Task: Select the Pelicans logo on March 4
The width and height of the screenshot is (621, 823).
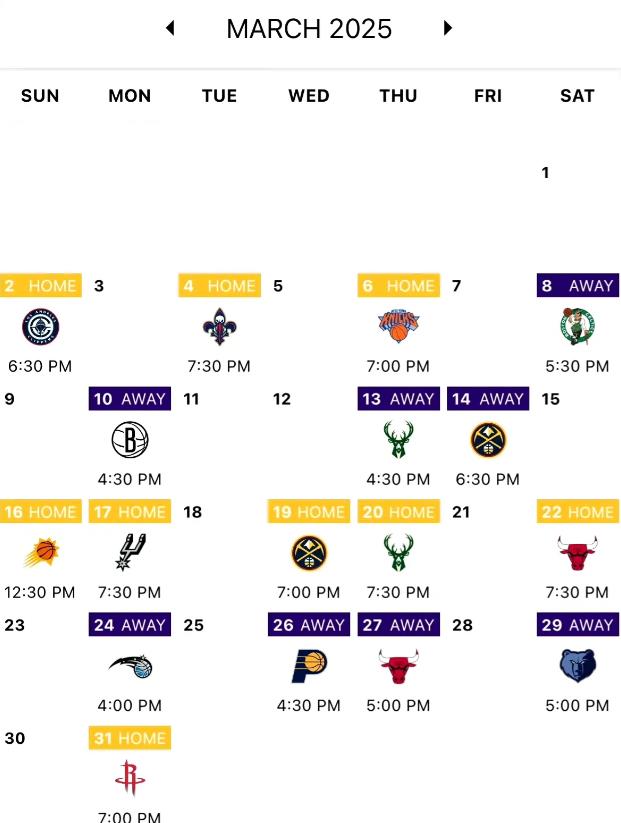Action: (219, 326)
